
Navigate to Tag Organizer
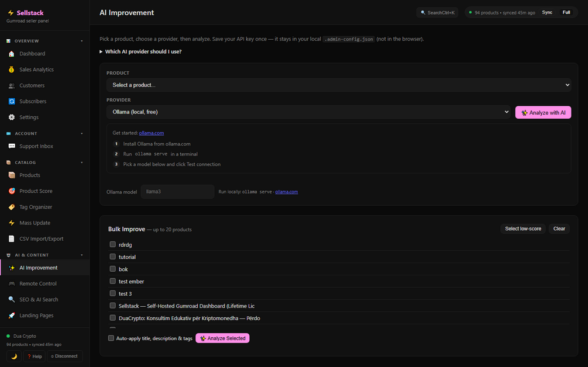44,207
